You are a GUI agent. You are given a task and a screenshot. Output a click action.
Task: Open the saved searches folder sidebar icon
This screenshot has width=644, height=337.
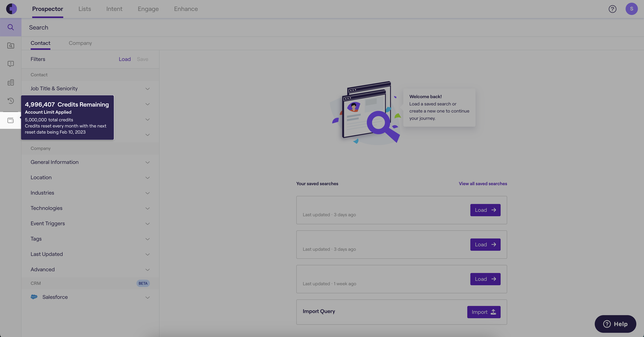pyautogui.click(x=11, y=45)
